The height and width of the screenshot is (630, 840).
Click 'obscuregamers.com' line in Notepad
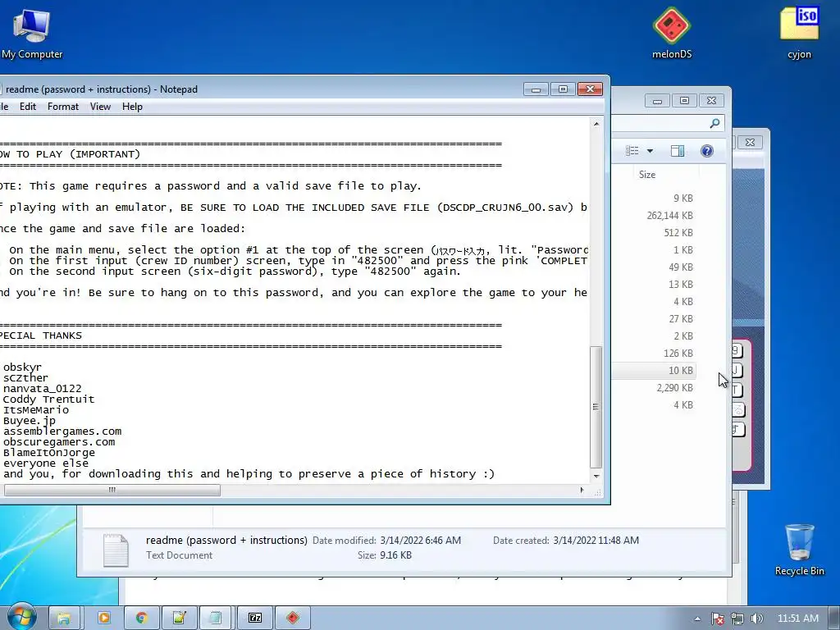point(59,442)
